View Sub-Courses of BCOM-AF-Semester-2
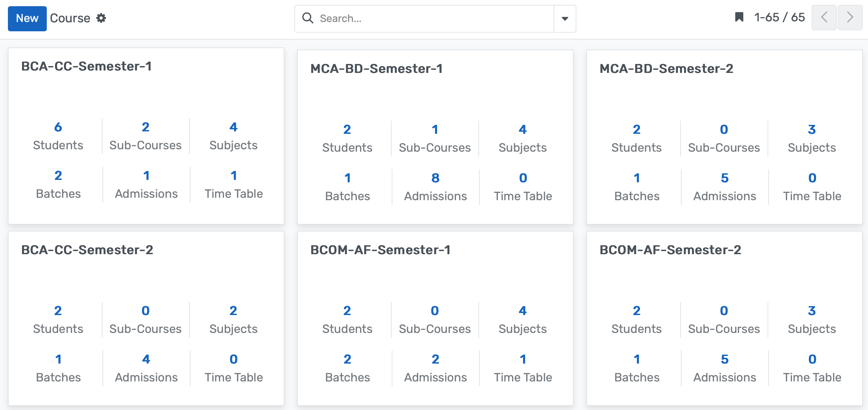Viewport: 868px width, 410px height. [x=724, y=320]
